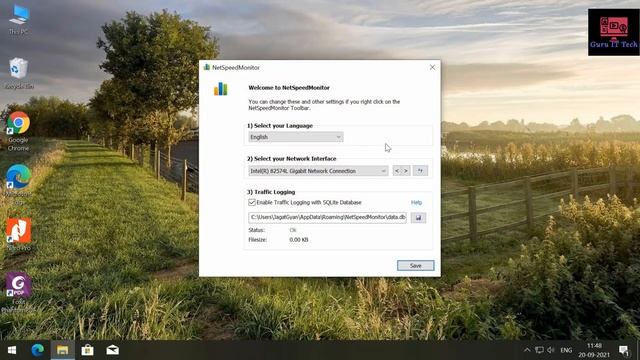The height and width of the screenshot is (360, 640).
Task: Open Microsoft Store from the taskbar
Action: pos(87,350)
